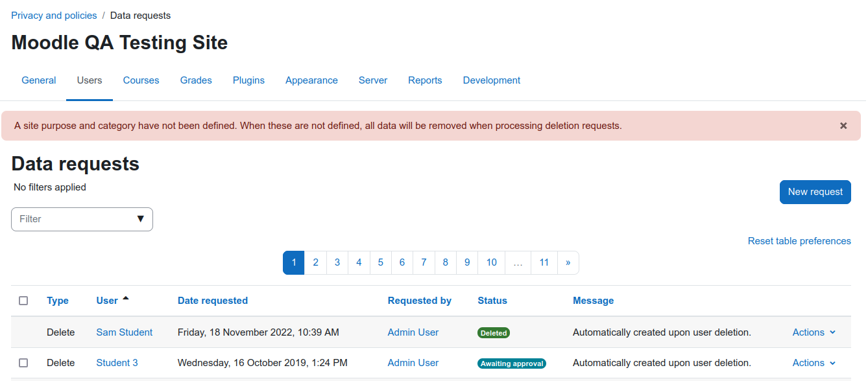The height and width of the screenshot is (381, 868).
Task: Open Sam Student user profile link
Action: click(125, 332)
